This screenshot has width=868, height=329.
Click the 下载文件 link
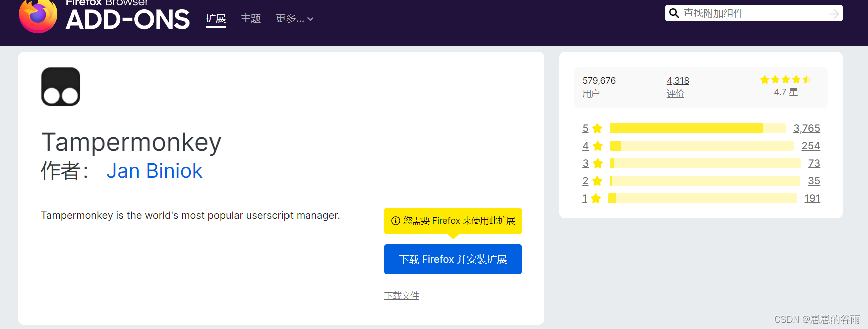[402, 296]
